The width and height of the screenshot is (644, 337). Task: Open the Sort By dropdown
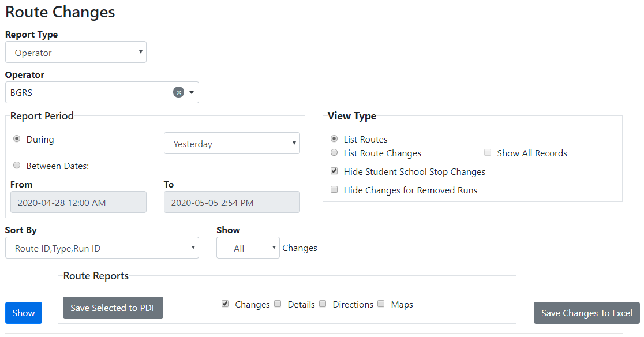(102, 248)
